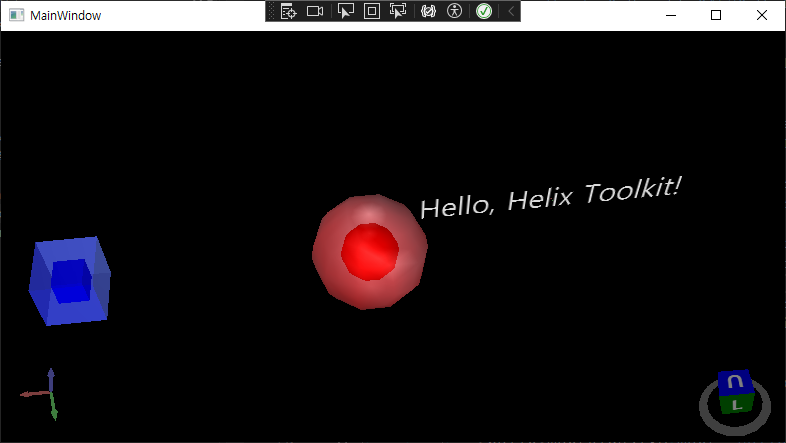Click the blue up-axis arrow of coordinate gizmo
The height and width of the screenshot is (443, 786).
[x=51, y=379]
